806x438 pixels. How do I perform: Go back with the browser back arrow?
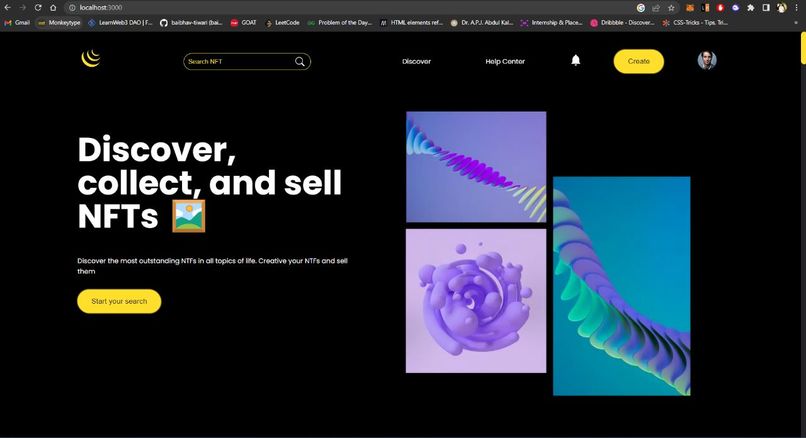[7, 8]
